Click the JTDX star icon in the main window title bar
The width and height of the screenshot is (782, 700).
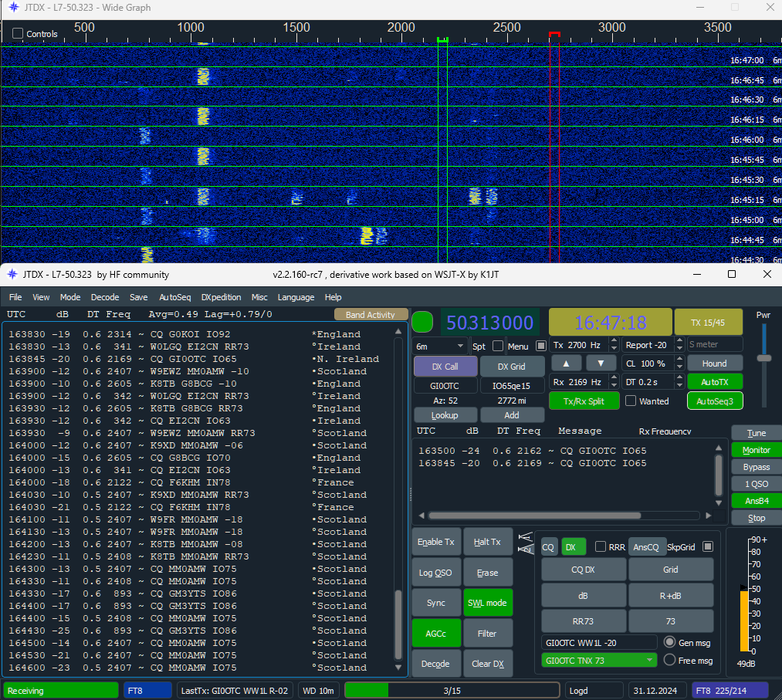[12, 274]
